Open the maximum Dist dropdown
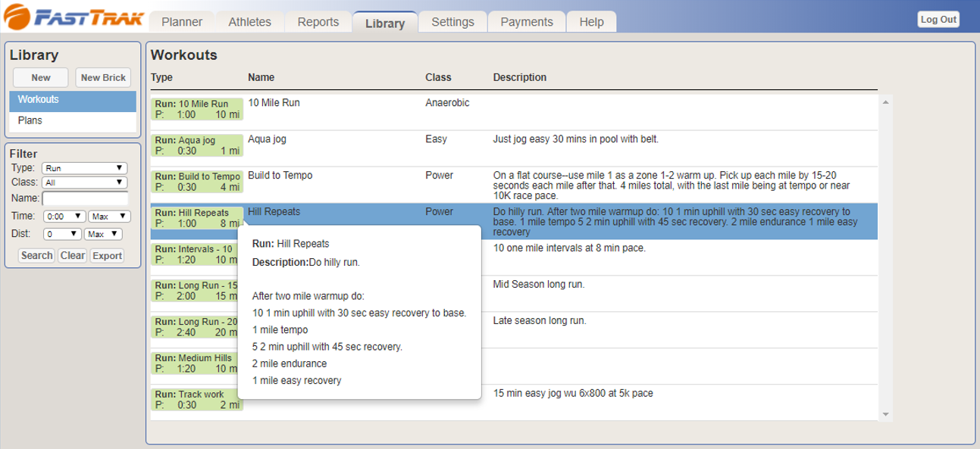 103,235
